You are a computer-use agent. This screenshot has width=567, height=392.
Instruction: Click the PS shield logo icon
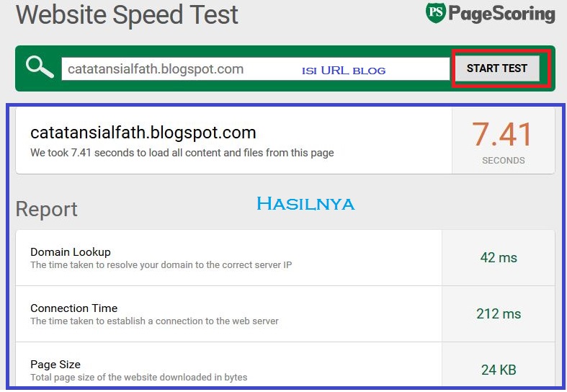click(435, 13)
